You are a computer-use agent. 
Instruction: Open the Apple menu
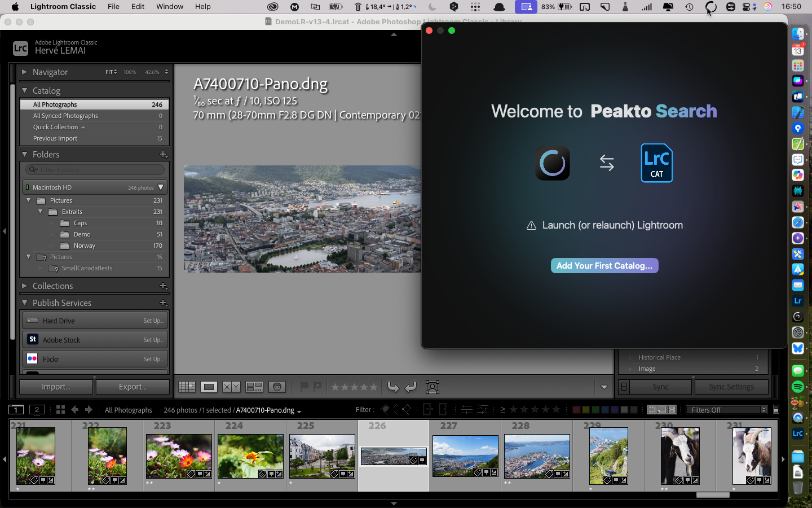click(x=15, y=7)
